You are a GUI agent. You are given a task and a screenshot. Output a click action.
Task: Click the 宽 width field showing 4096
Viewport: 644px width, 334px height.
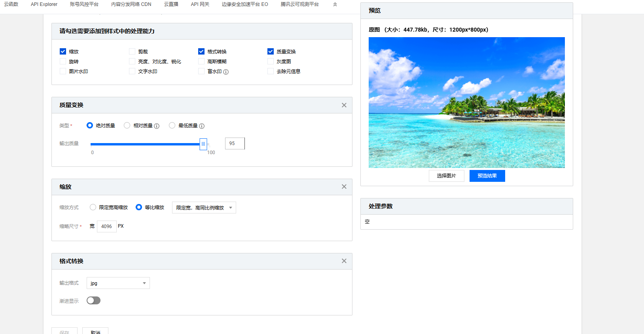point(107,226)
